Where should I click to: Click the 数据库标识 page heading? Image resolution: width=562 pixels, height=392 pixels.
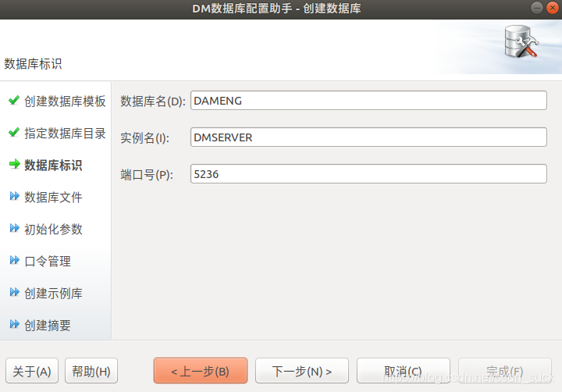pos(33,64)
